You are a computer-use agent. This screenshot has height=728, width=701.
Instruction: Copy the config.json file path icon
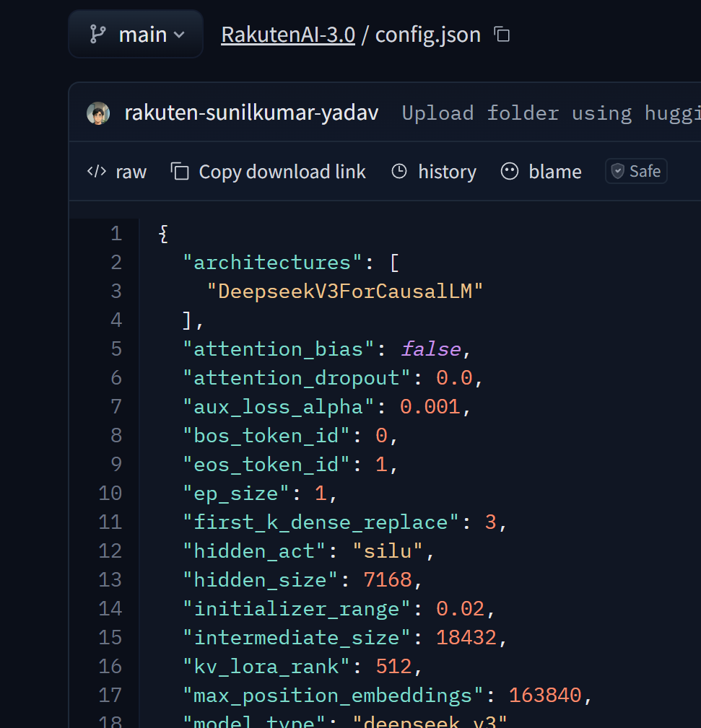click(x=502, y=35)
